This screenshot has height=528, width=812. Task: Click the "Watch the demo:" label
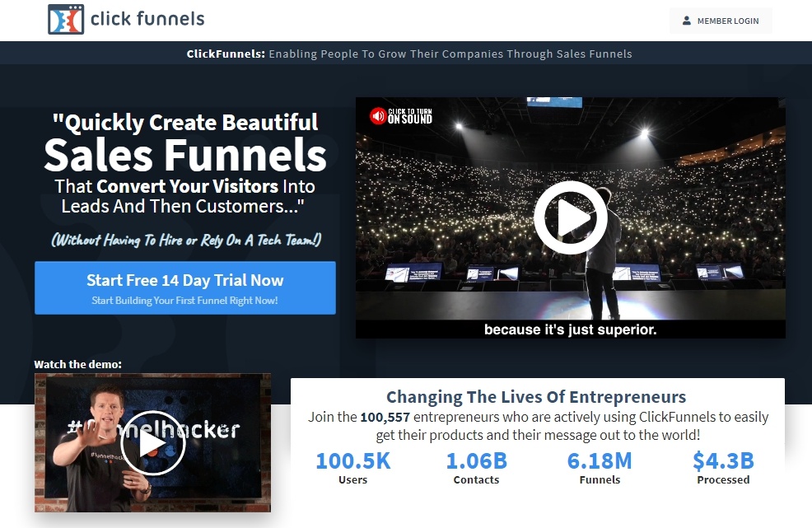coord(77,364)
